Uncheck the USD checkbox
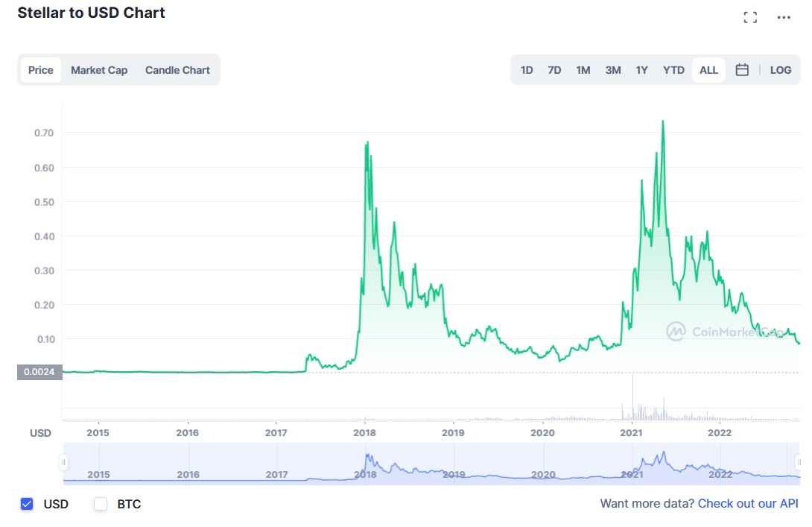 pyautogui.click(x=28, y=504)
